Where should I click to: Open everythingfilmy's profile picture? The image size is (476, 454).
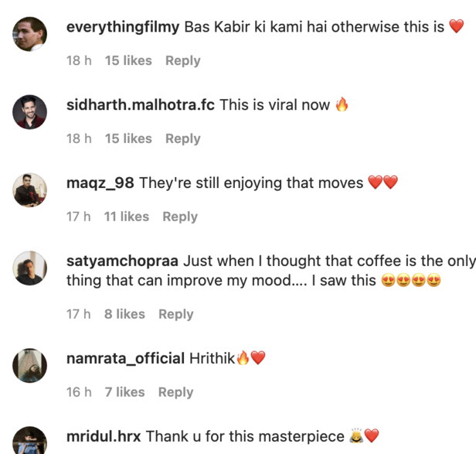(x=30, y=34)
